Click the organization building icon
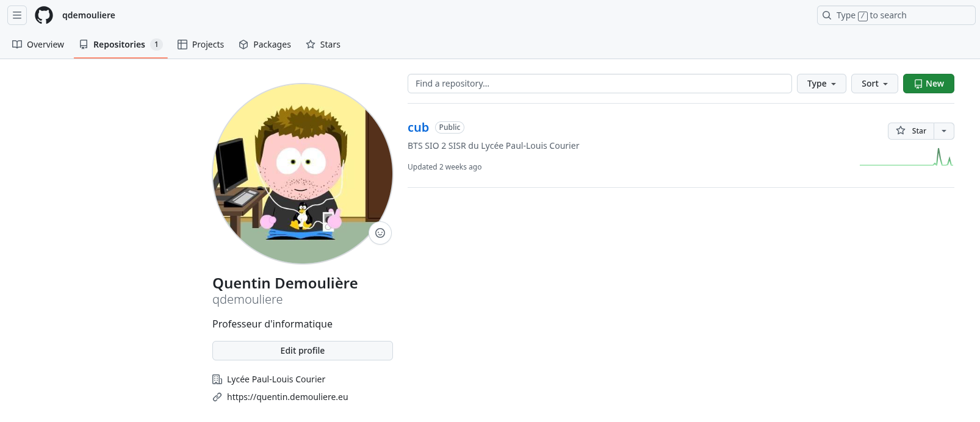 [217, 379]
